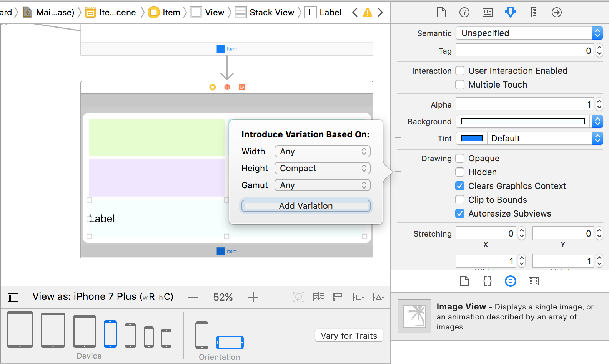The image size is (609, 364).
Task: Open the Tint Default dropdown
Action: [x=545, y=138]
